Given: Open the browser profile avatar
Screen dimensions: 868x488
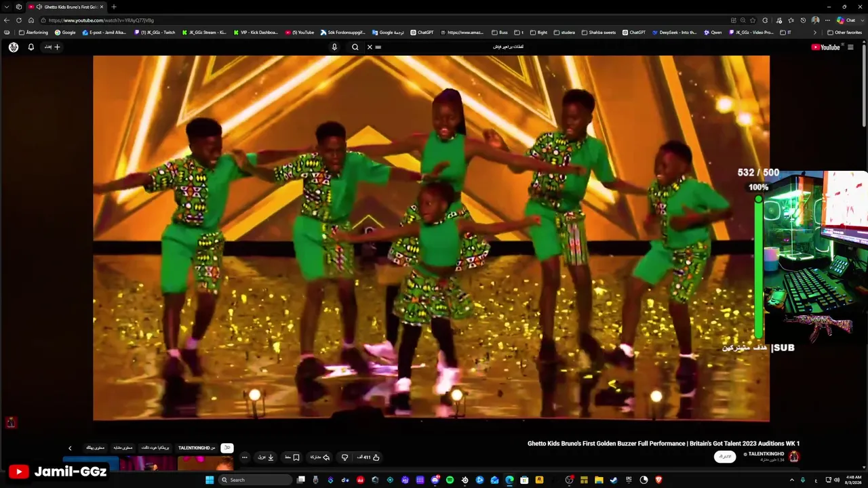Looking at the screenshot, I should [815, 20].
